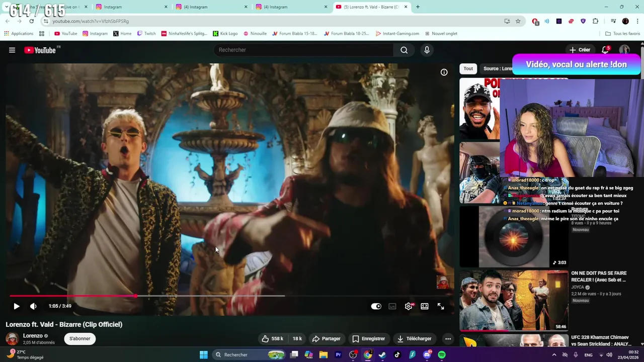The height and width of the screenshot is (362, 644).
Task: Select the Tout filter chip
Action: coord(468,68)
